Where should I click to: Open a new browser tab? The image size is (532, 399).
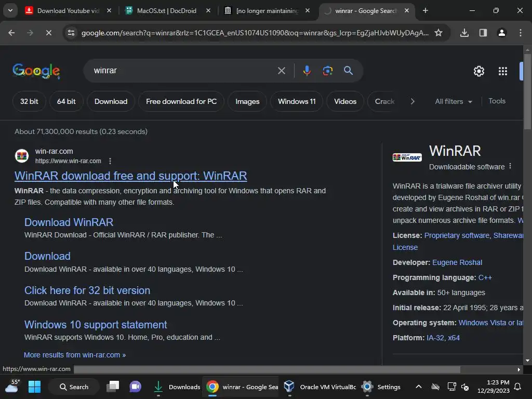coord(425,11)
